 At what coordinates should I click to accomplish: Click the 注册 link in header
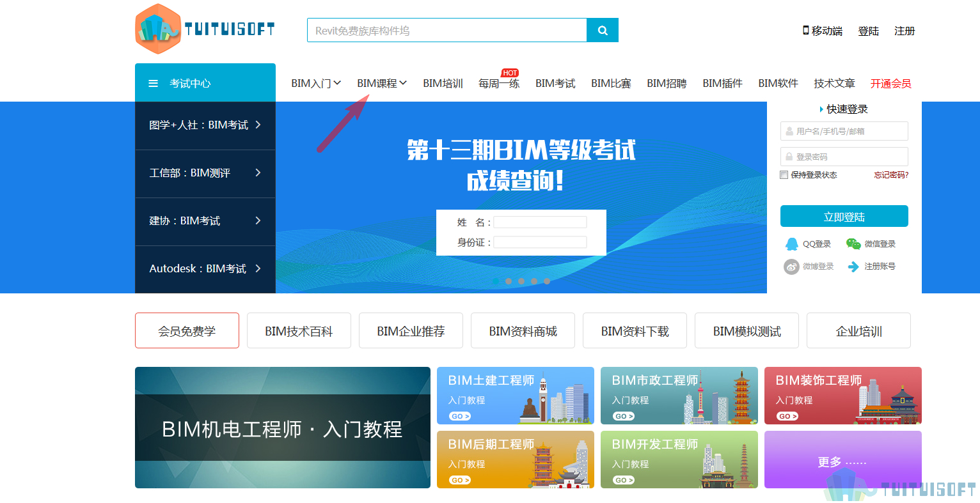905,31
